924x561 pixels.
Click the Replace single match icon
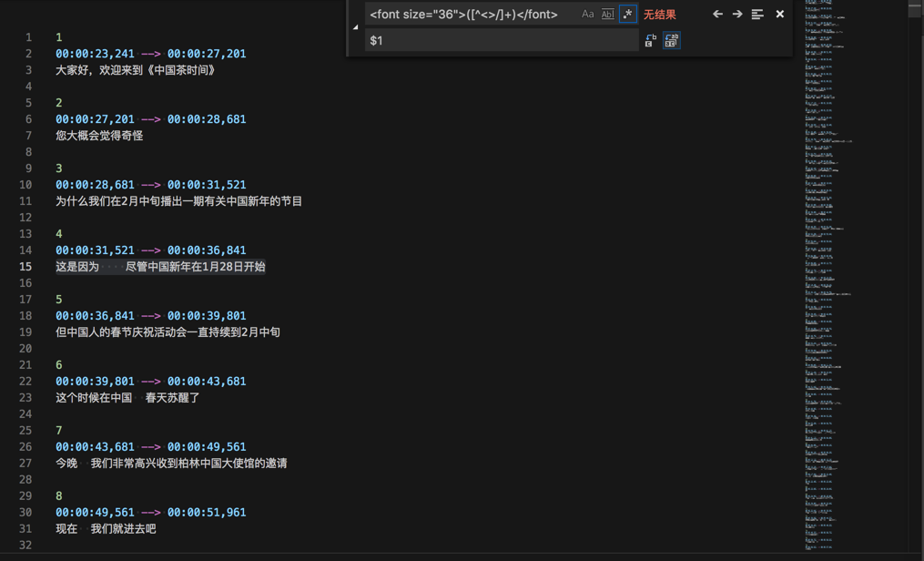[x=650, y=40]
